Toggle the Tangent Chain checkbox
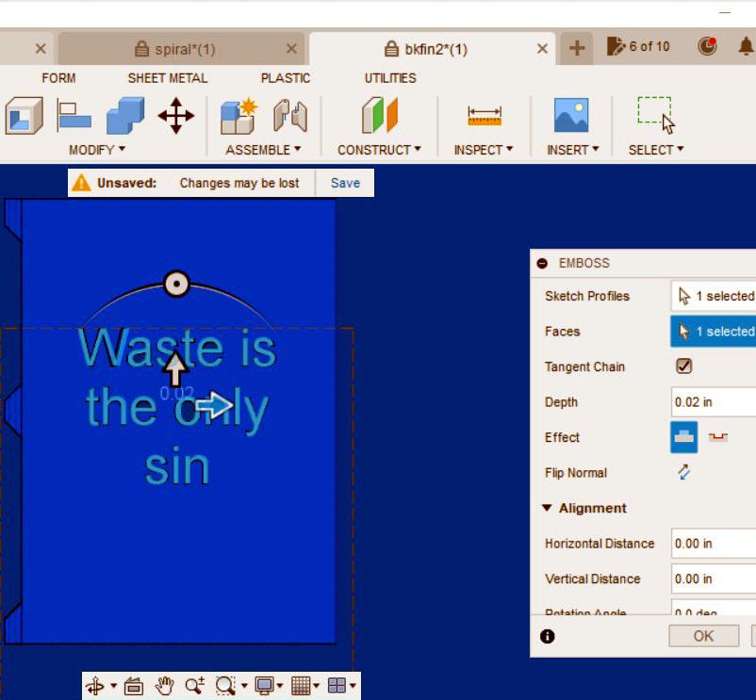The height and width of the screenshot is (700, 756). [683, 366]
